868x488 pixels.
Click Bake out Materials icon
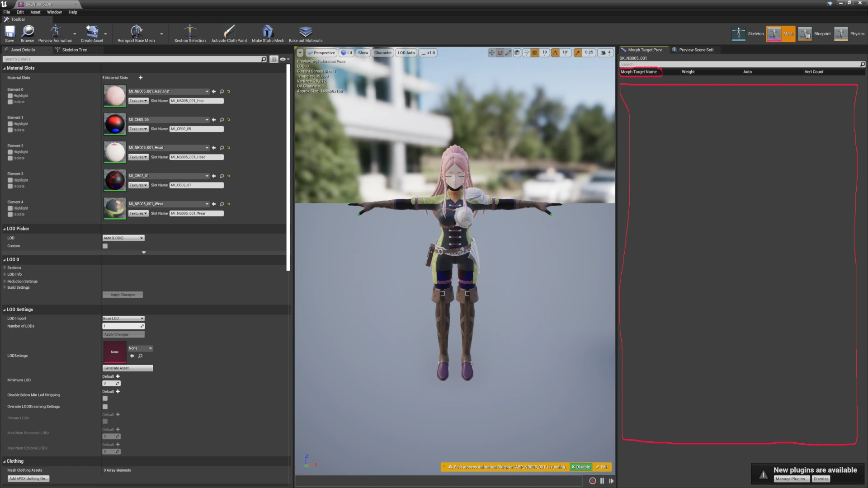coord(306,33)
